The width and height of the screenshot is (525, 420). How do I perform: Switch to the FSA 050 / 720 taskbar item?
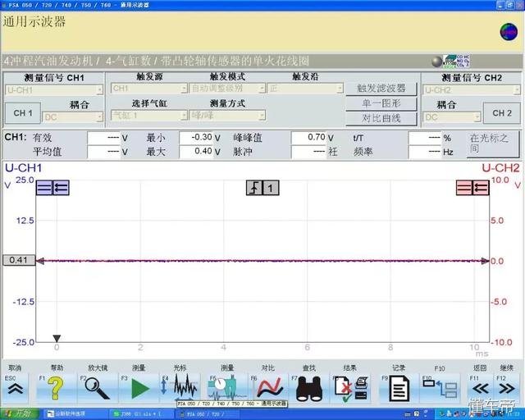coord(208,414)
